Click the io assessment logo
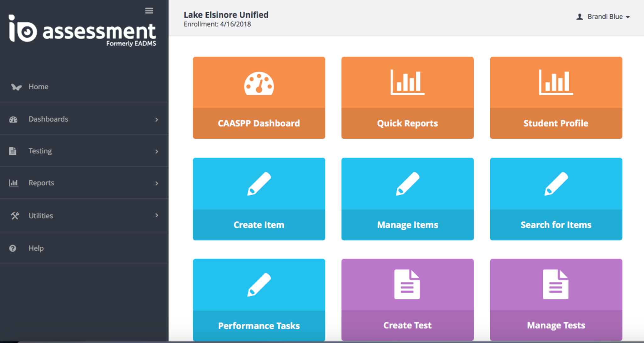The width and height of the screenshot is (644, 343). point(82,31)
